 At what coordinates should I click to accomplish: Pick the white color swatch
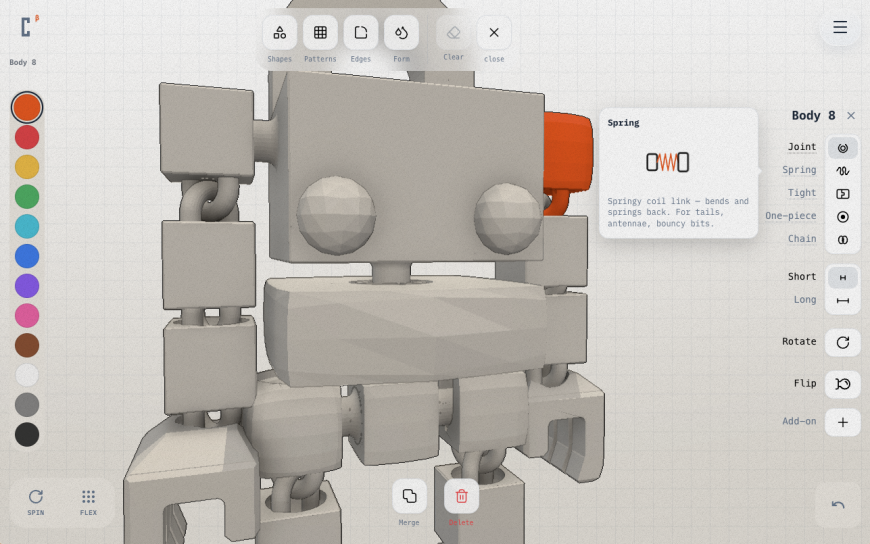27,375
